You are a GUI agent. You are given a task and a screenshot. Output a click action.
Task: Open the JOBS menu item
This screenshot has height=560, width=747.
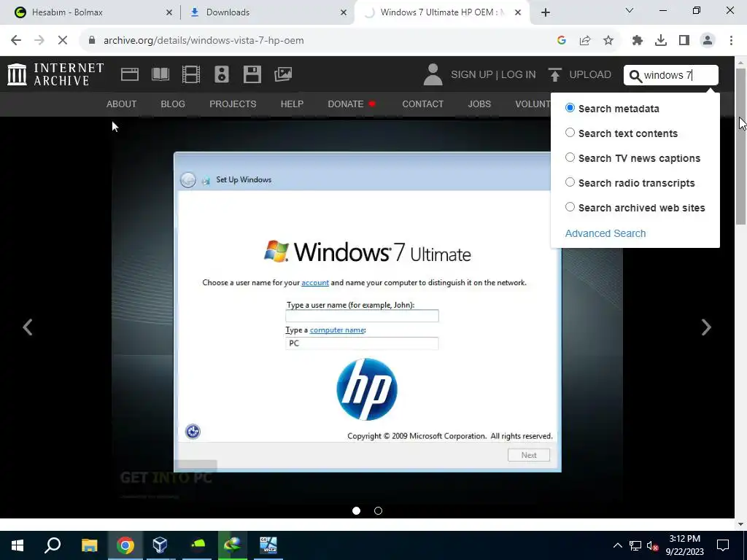479,104
